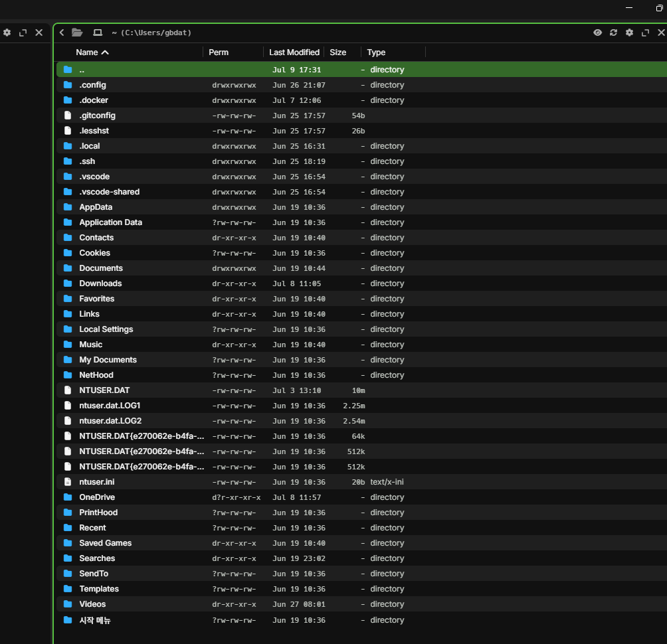Click the laptop connection icon
Image resolution: width=667 pixels, height=644 pixels.
(98, 33)
